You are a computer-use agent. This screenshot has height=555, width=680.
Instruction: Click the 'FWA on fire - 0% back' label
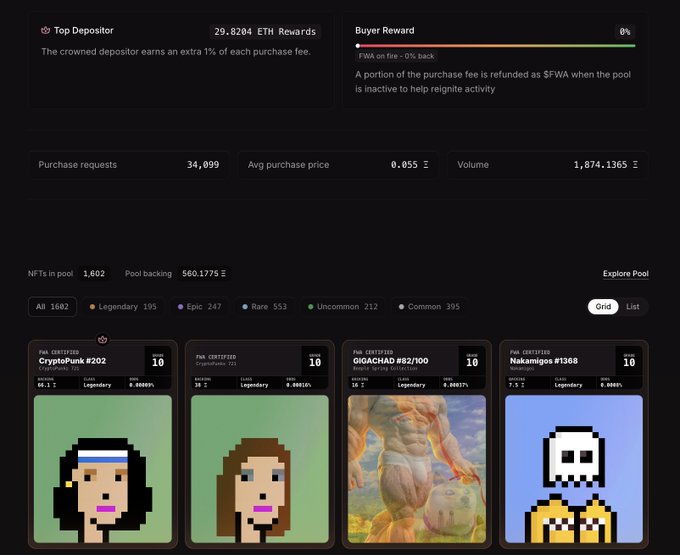point(396,56)
